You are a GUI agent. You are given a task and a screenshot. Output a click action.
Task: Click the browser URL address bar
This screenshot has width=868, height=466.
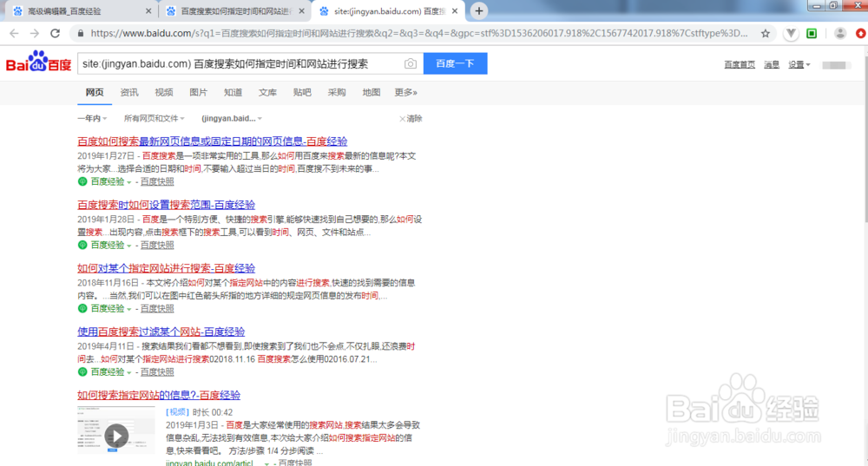421,34
